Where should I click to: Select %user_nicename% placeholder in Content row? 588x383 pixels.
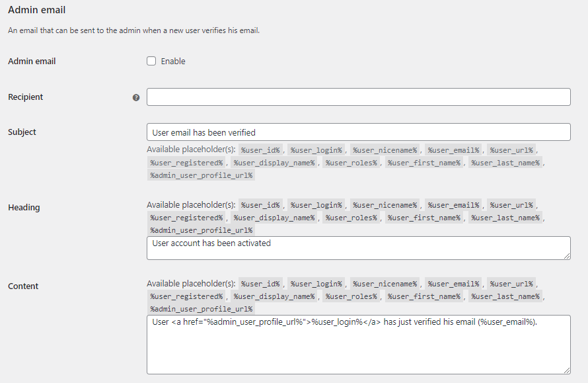click(x=385, y=284)
